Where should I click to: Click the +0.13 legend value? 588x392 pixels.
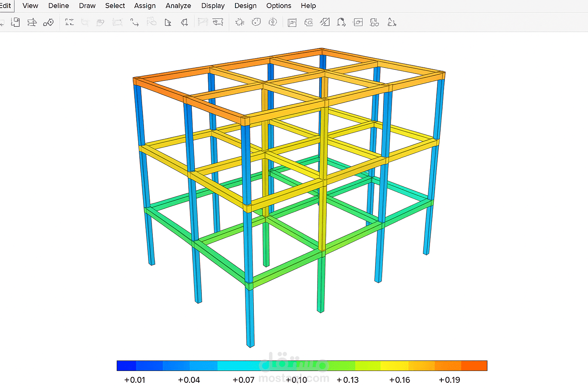348,380
